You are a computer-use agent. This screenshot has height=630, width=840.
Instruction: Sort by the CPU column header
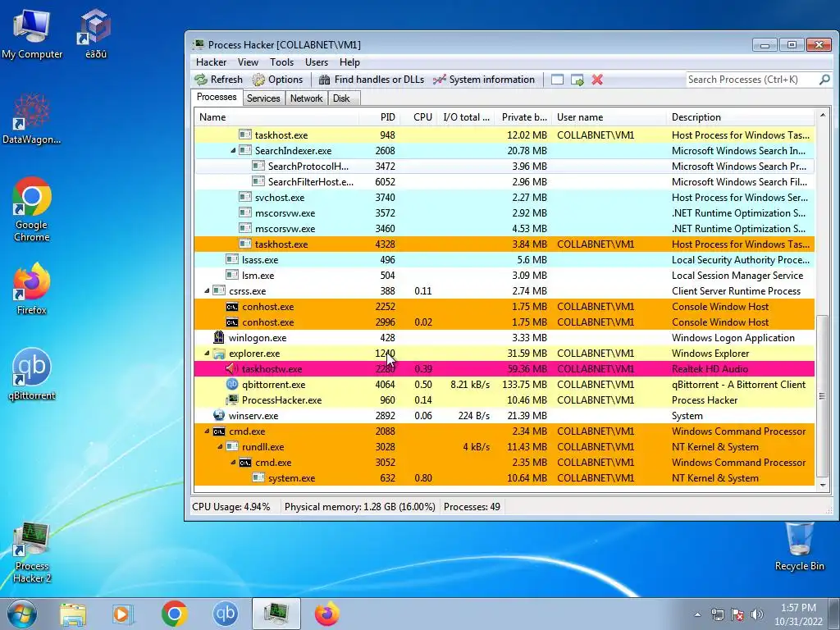click(x=418, y=117)
